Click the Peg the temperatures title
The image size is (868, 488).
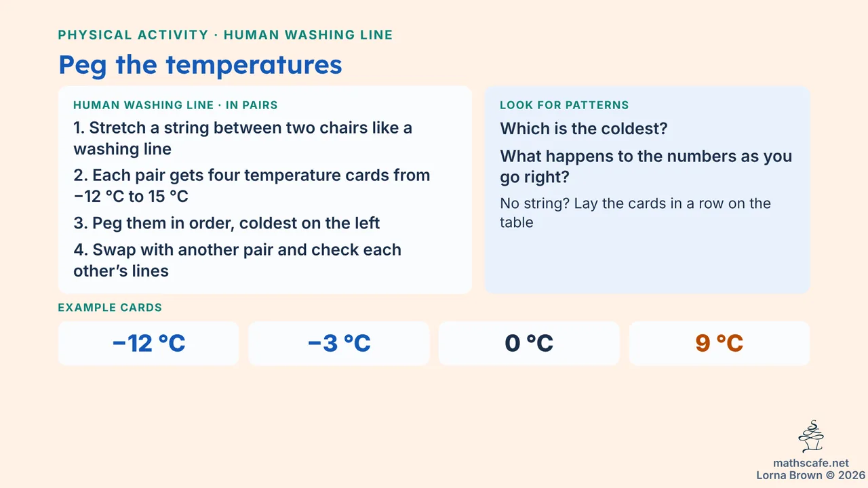(200, 64)
